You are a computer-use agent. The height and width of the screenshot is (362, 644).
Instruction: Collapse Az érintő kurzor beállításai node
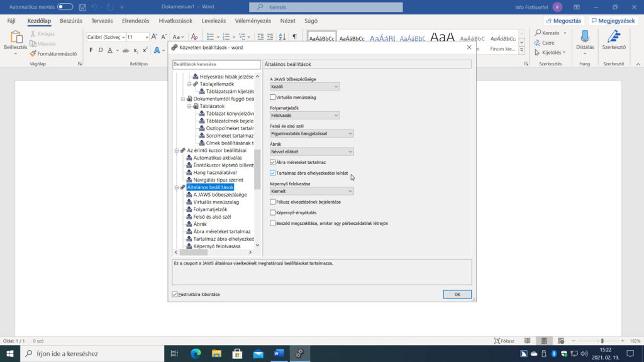click(x=177, y=150)
